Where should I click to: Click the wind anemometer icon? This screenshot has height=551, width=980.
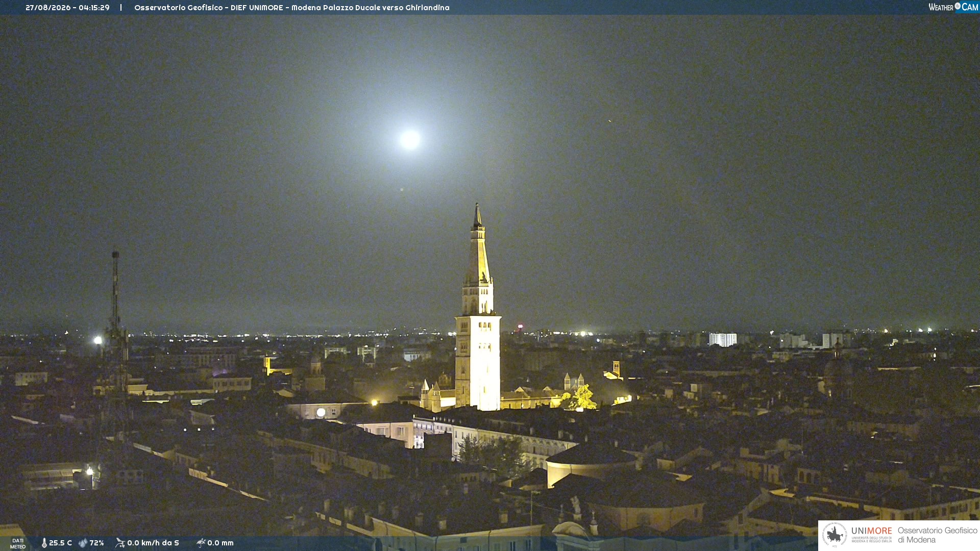(120, 543)
